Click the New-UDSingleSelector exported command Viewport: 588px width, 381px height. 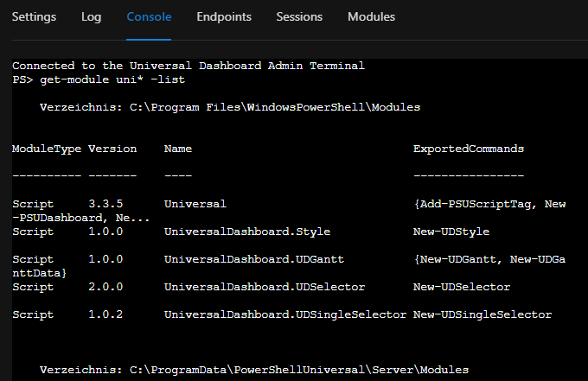tap(483, 314)
